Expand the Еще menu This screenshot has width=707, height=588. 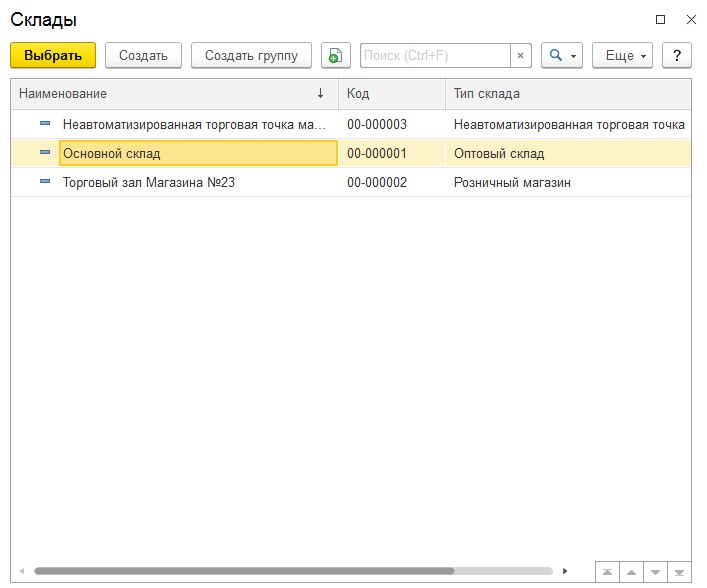(x=621, y=56)
